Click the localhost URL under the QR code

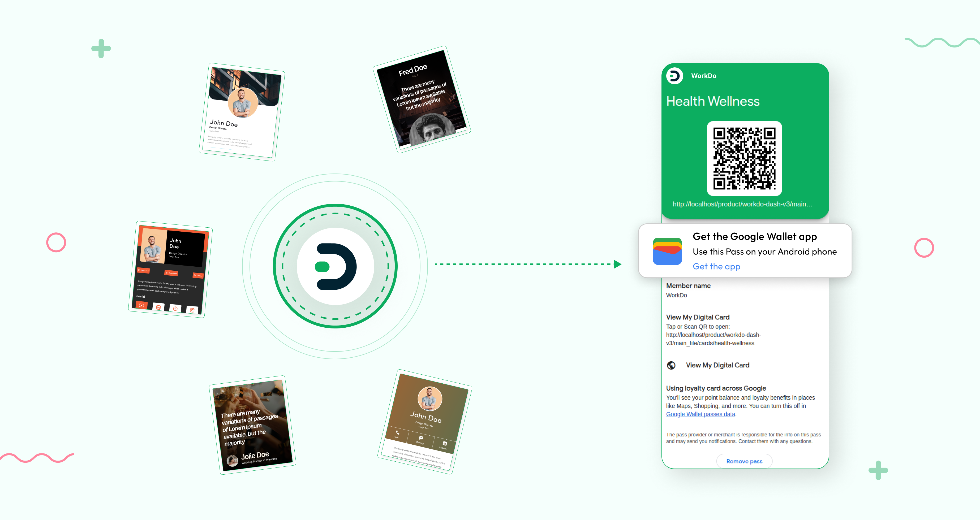(743, 204)
